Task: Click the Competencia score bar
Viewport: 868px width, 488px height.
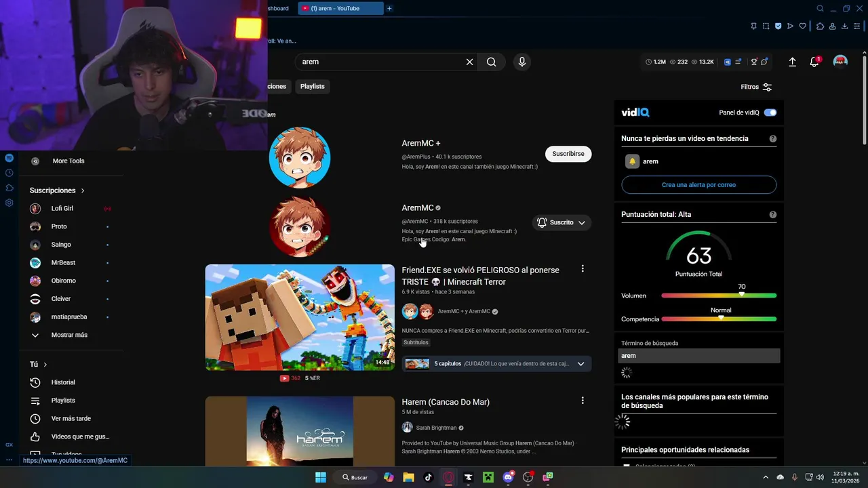Action: coord(719,319)
